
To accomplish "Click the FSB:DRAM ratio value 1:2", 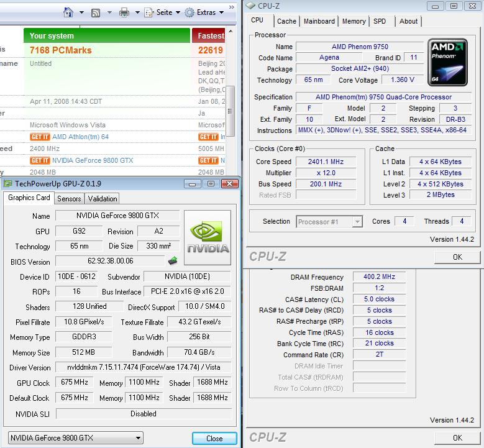I will coord(379,288).
